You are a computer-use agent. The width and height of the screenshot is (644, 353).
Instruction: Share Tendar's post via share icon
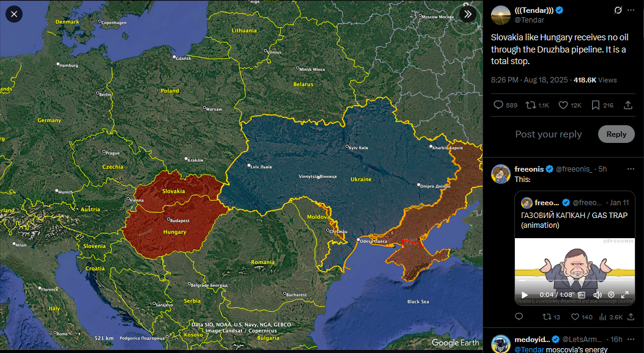coord(628,106)
